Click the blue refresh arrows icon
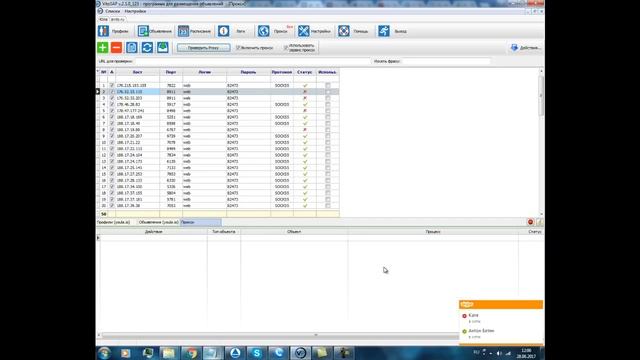 pos(147,47)
